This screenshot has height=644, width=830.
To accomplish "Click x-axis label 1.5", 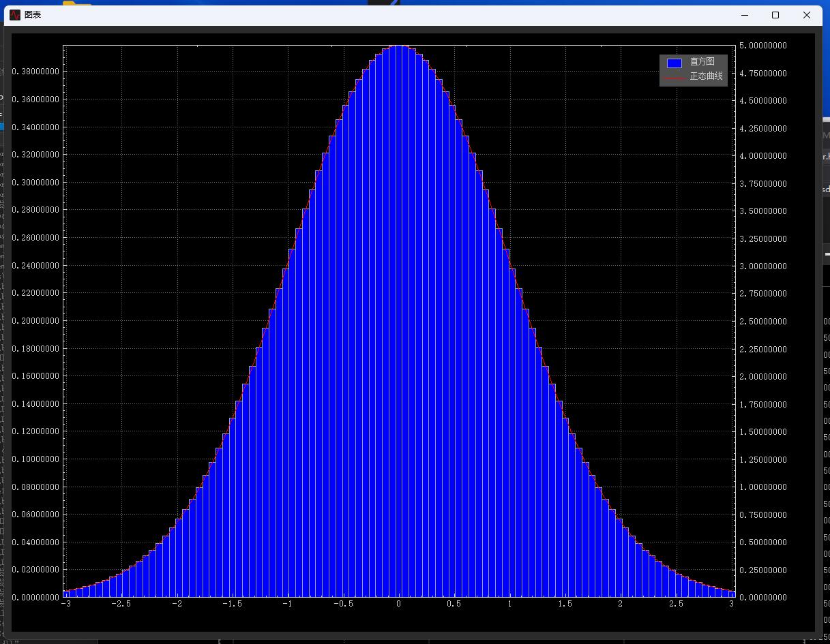I will point(565,604).
